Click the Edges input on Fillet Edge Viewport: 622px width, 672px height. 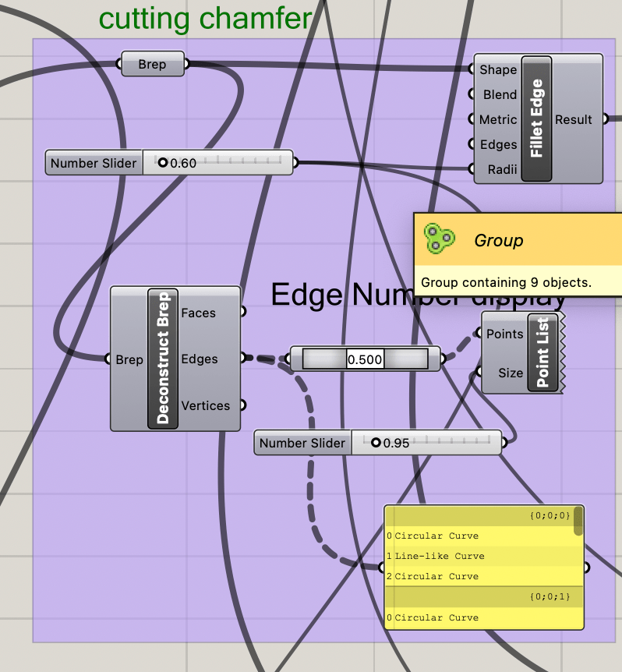click(498, 144)
